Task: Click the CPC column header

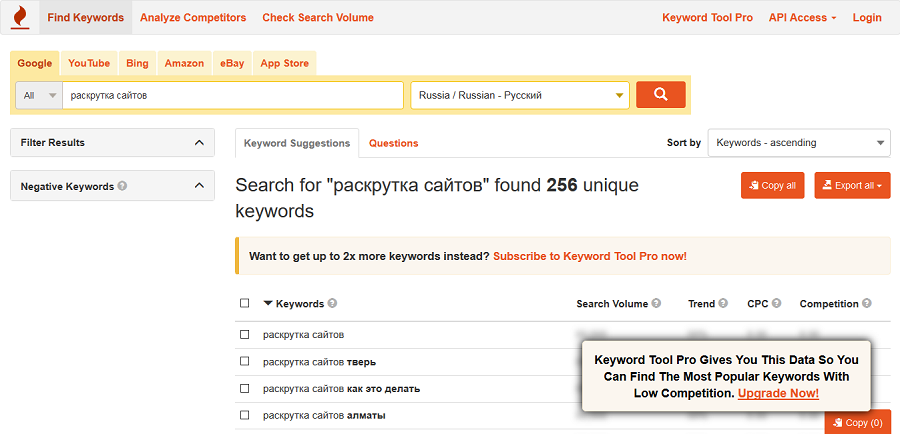Action: coord(758,304)
